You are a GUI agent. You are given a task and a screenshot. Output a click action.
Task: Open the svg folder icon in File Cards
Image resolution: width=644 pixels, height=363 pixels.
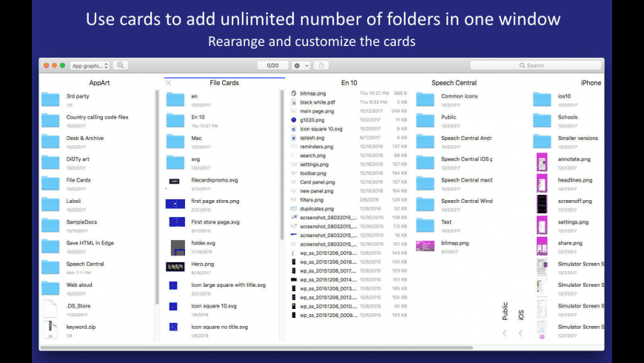(x=175, y=162)
